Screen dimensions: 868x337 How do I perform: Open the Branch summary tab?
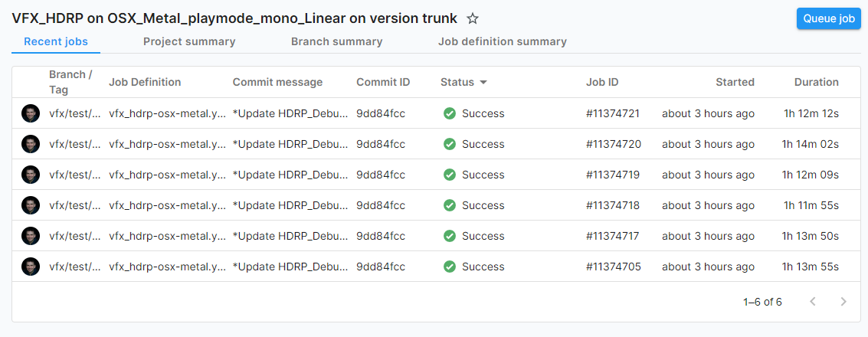[x=336, y=41]
